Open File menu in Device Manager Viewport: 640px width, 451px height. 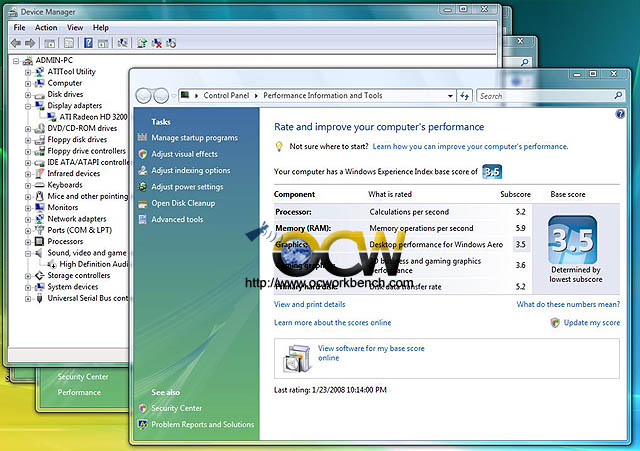[x=19, y=27]
